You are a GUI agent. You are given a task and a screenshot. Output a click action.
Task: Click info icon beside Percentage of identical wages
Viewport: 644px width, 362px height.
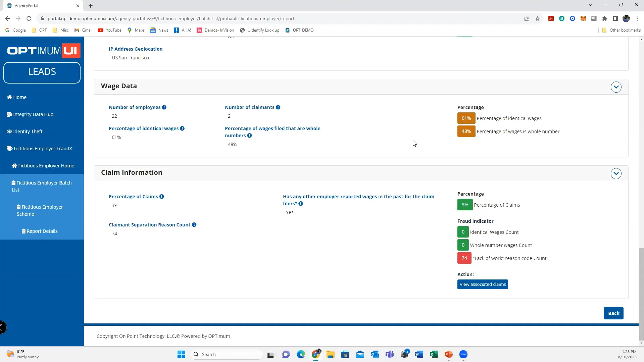182,128
